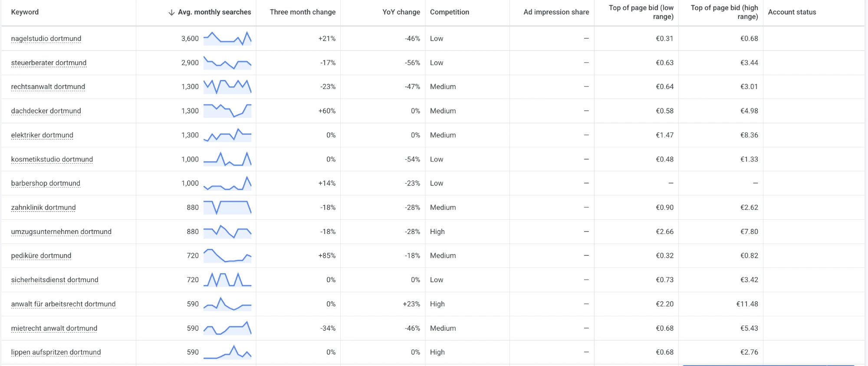
Task: Sort by YoY change column header
Action: point(401,12)
